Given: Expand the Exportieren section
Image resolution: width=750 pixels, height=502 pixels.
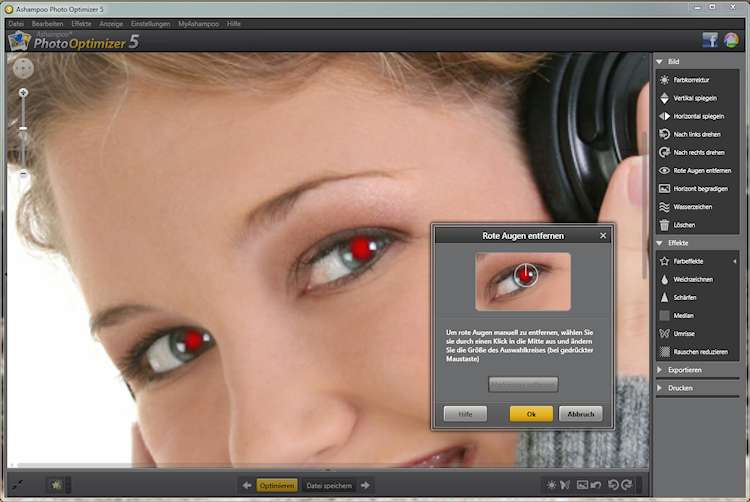Looking at the screenshot, I should pyautogui.click(x=660, y=370).
